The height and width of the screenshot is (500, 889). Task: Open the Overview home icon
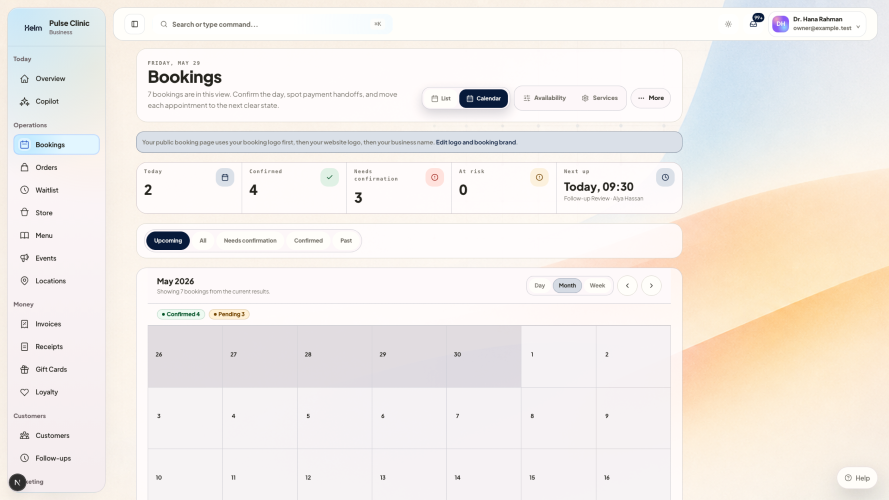point(24,79)
